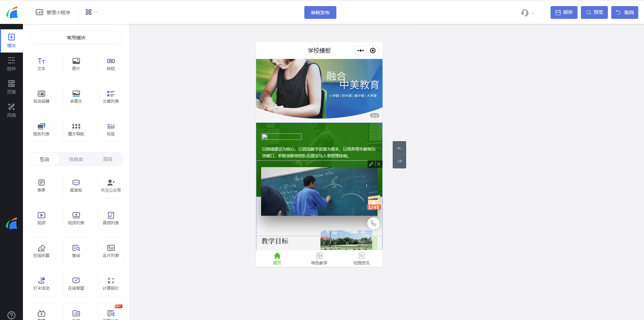The width and height of the screenshot is (644, 320).
Task: Add the 多图文 module
Action: coord(76,97)
